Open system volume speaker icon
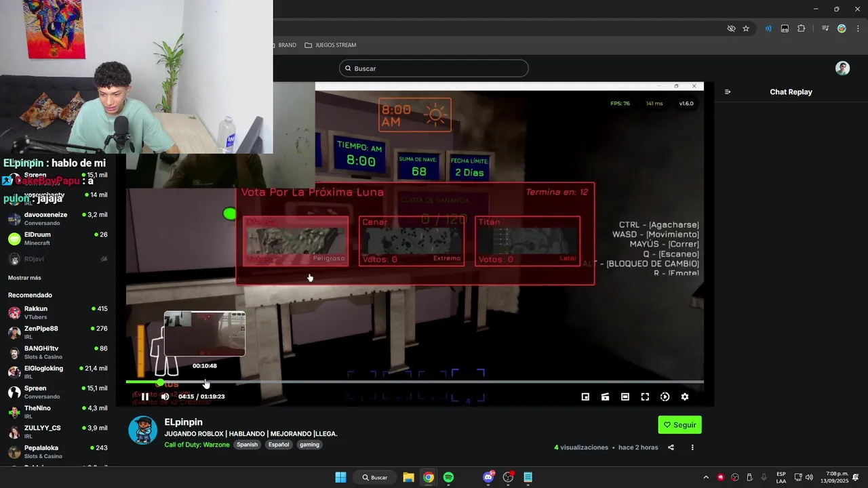The width and height of the screenshot is (868, 488). (x=809, y=477)
